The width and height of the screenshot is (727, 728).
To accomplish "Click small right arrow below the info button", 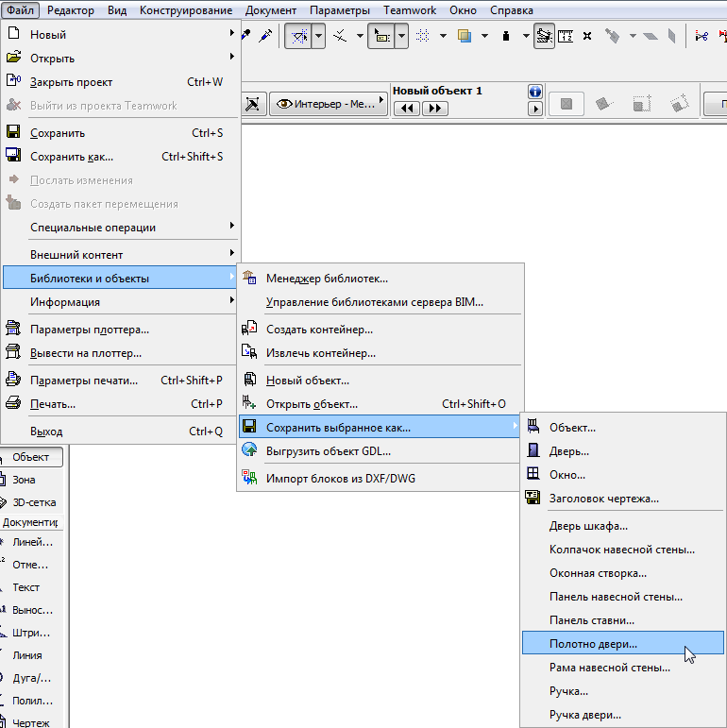I will [x=535, y=110].
